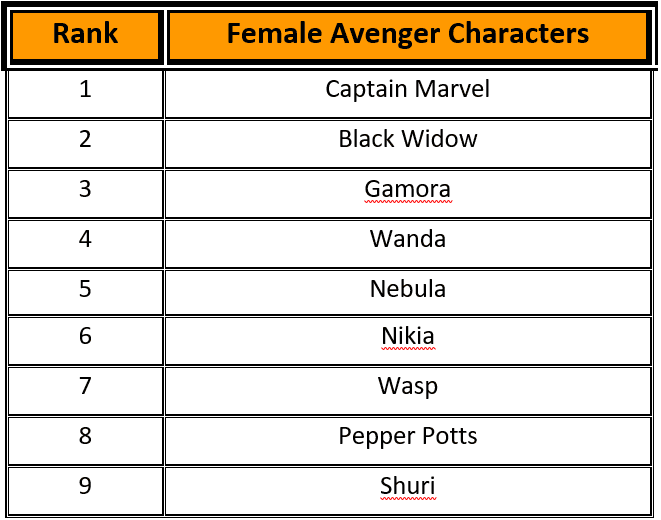Screen dimensions: 661x520
Task: Click rank cell number 2
Action: pyautogui.click(x=86, y=144)
